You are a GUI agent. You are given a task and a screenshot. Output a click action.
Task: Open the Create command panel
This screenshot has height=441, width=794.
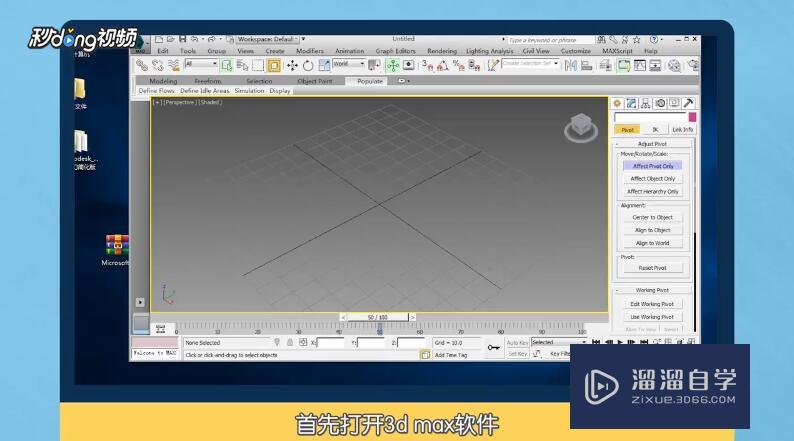[617, 103]
